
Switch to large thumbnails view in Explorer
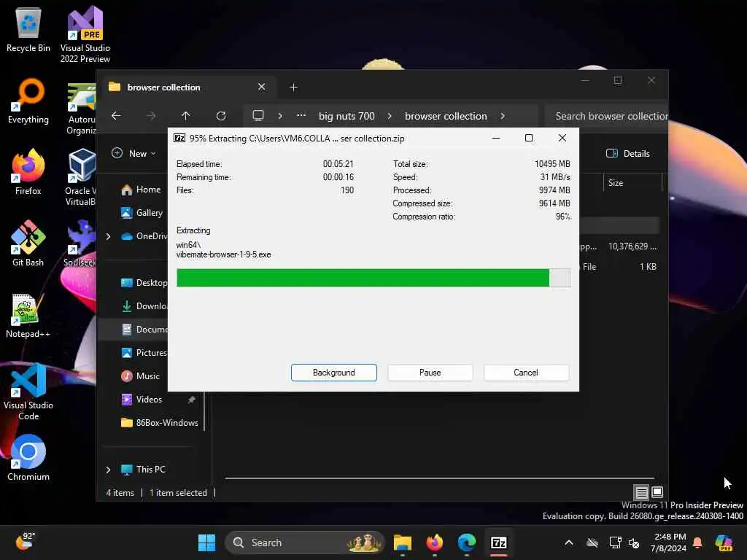657,492
